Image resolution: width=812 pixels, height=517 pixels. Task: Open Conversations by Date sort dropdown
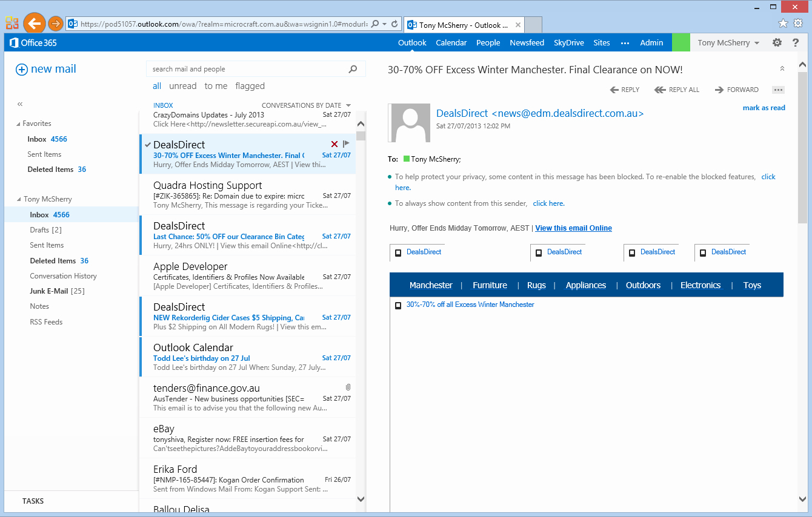(306, 105)
